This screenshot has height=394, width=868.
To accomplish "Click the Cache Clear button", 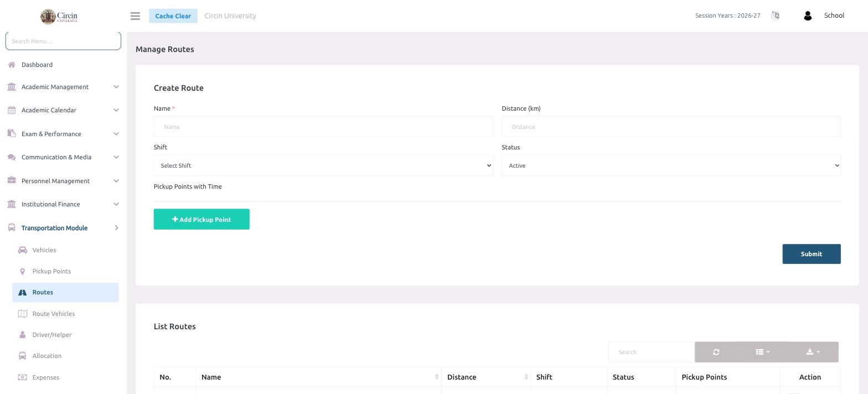I will tap(173, 15).
